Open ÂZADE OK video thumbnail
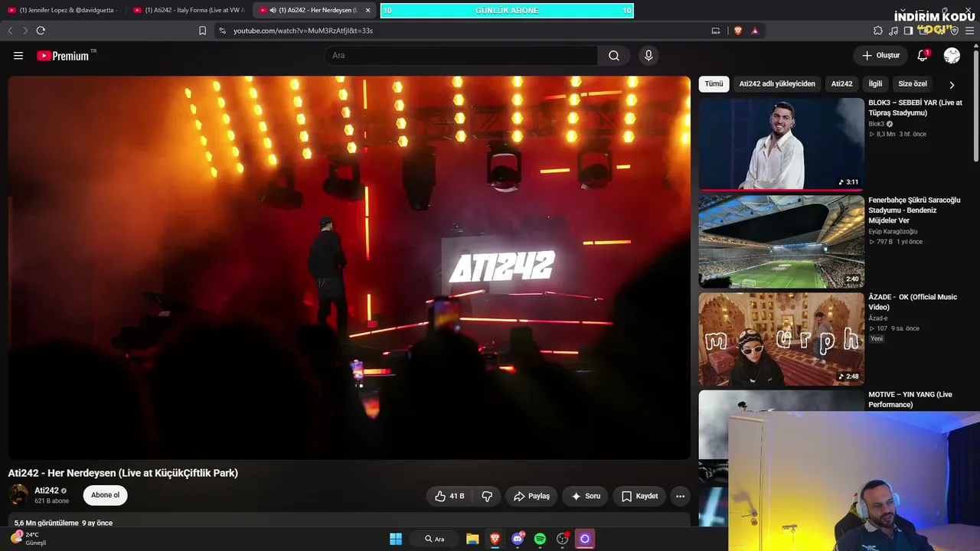980x551 pixels. (x=781, y=339)
